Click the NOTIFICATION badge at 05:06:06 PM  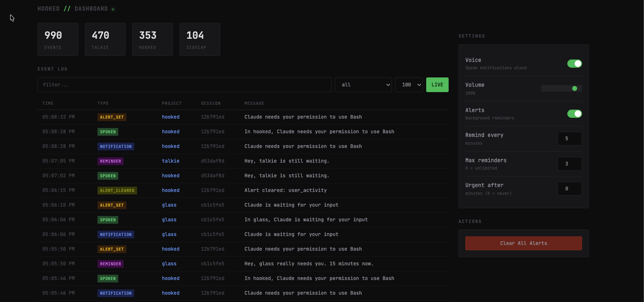click(x=116, y=234)
